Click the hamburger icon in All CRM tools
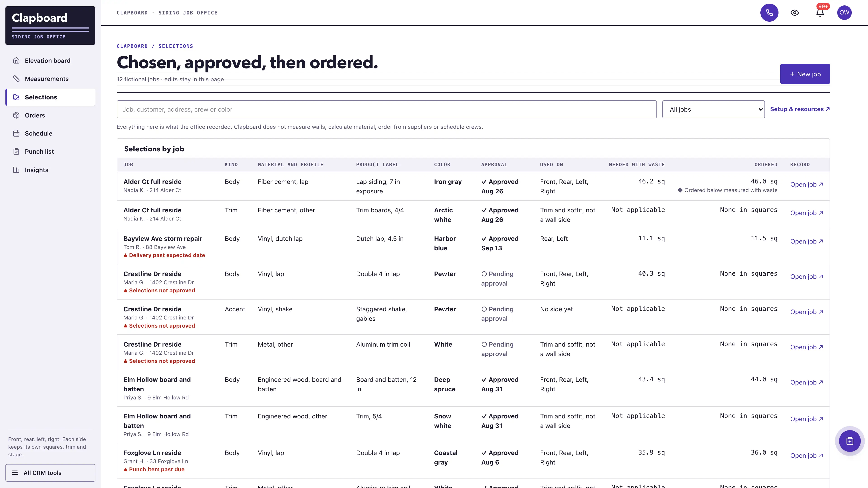The image size is (868, 488). (x=15, y=472)
